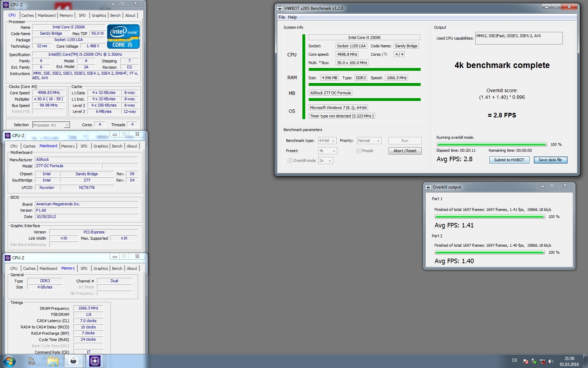The height and width of the screenshot is (368, 588).
Task: Toggle the Pmode checkbox
Action: click(x=358, y=151)
